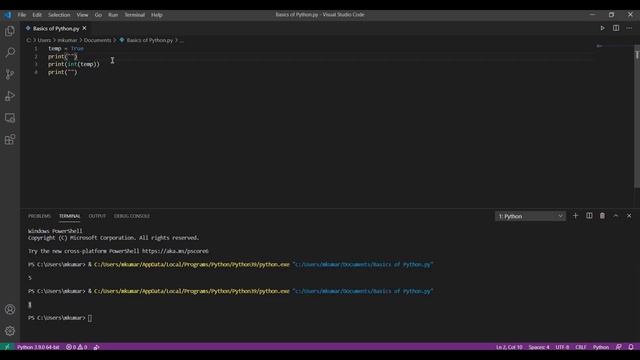Click 'Basics of Python.py' breadcrumb item

pos(149,40)
